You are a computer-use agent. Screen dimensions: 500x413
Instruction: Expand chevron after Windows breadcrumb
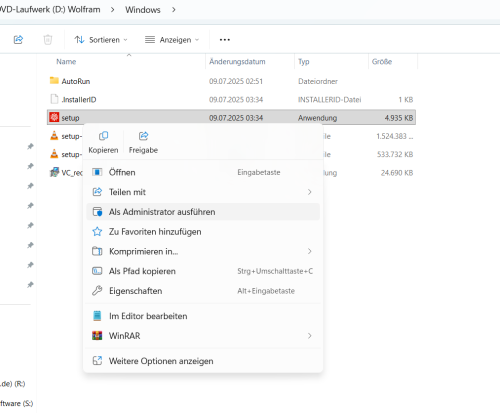click(174, 10)
